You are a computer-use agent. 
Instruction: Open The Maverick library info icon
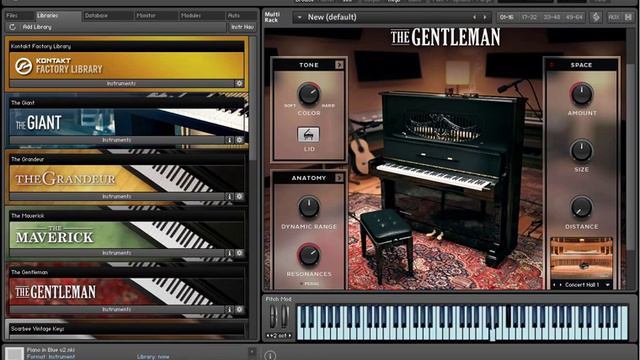coord(229,253)
